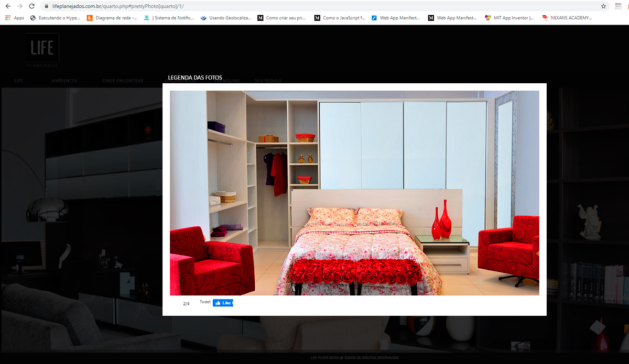The image size is (629, 364).
Task: Select the SEU PEDIDO menu item
Action: [x=268, y=81]
